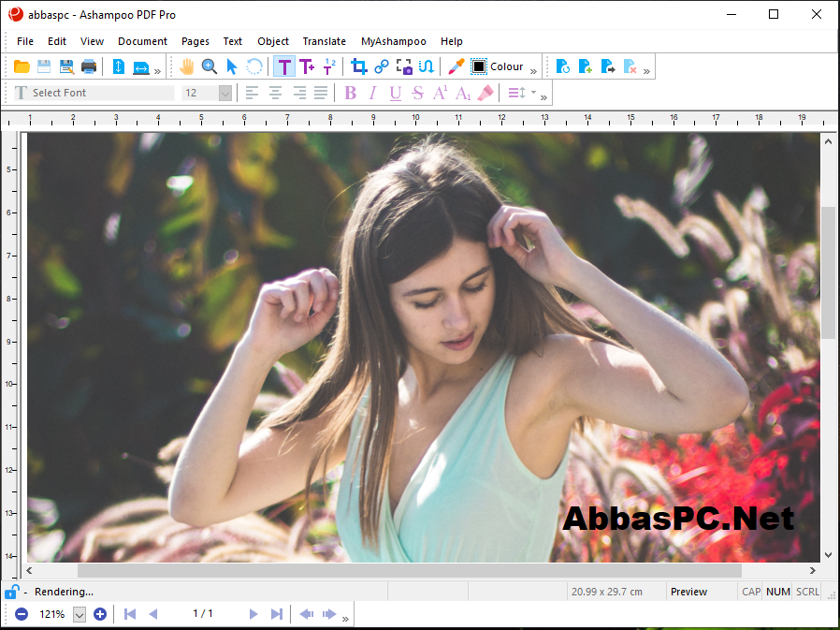Expand the pages toolbar overflow chevron
Screen dimensions: 840x630
[646, 71]
